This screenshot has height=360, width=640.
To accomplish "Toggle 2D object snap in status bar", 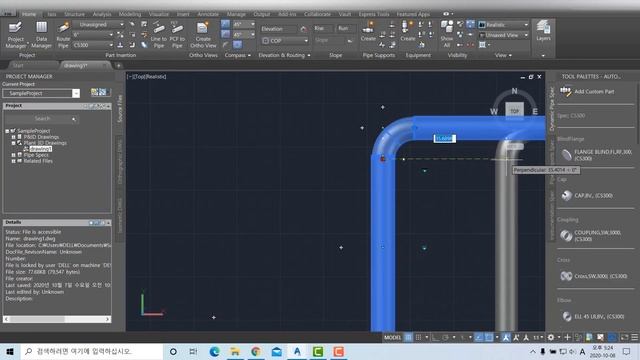I will [489, 338].
